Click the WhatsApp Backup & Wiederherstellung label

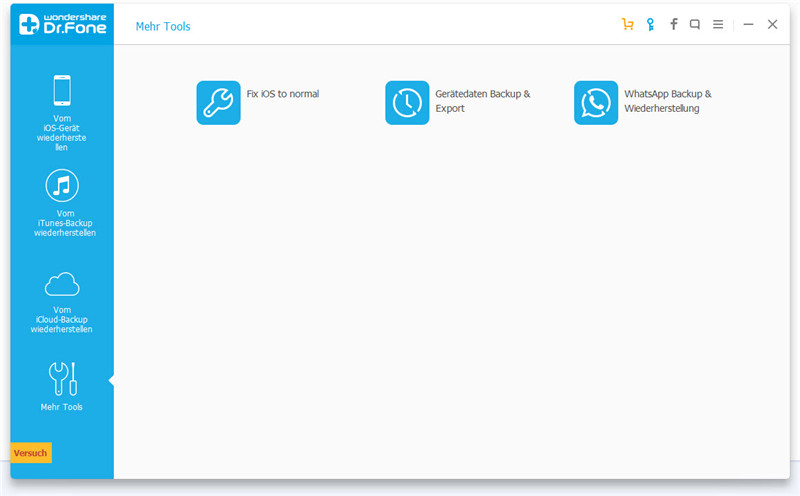[668, 101]
